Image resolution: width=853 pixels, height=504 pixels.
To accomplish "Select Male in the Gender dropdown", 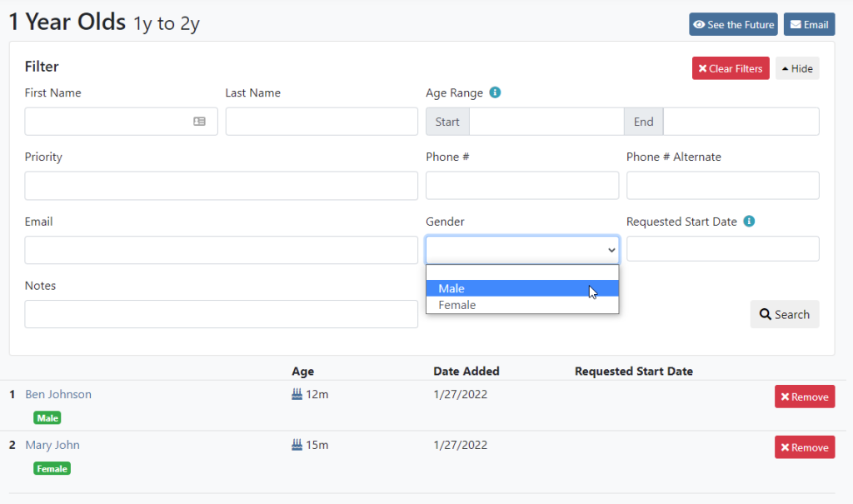I will [x=522, y=288].
